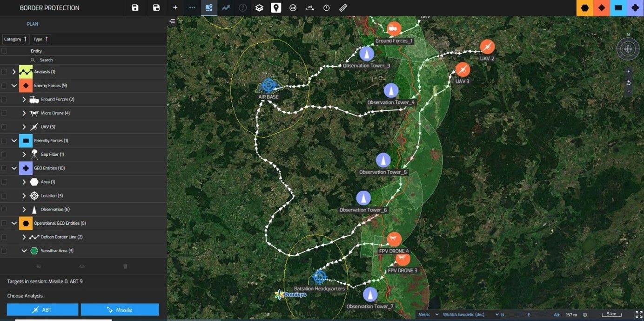Select the LoS line path tool icon
The width and height of the screenshot is (644, 321).
point(309,7)
